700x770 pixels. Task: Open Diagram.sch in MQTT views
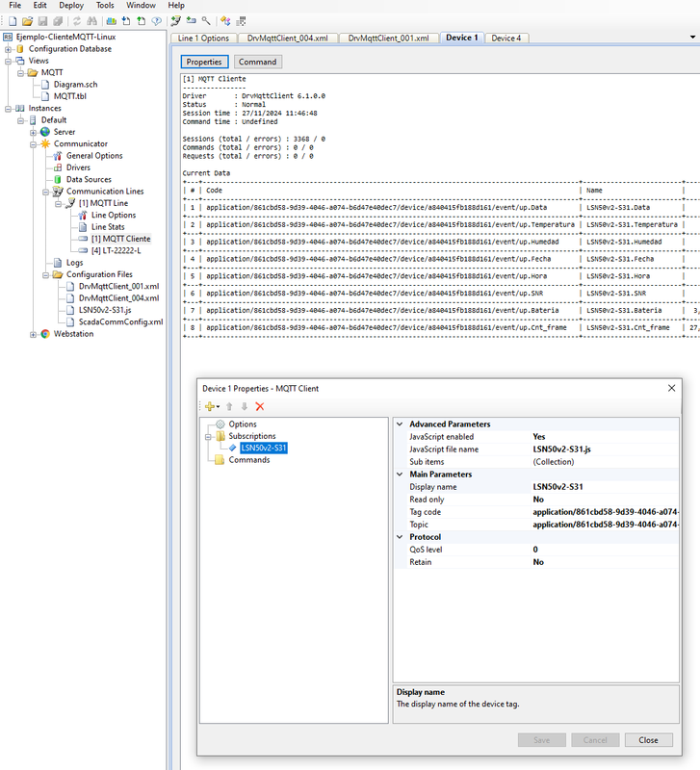pyautogui.click(x=76, y=85)
